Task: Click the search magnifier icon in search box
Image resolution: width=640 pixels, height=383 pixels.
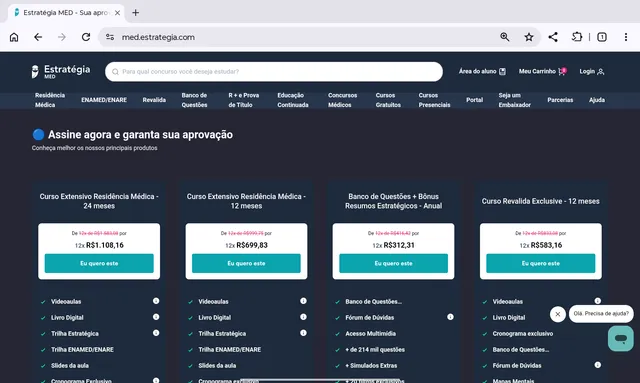Action: pos(116,72)
